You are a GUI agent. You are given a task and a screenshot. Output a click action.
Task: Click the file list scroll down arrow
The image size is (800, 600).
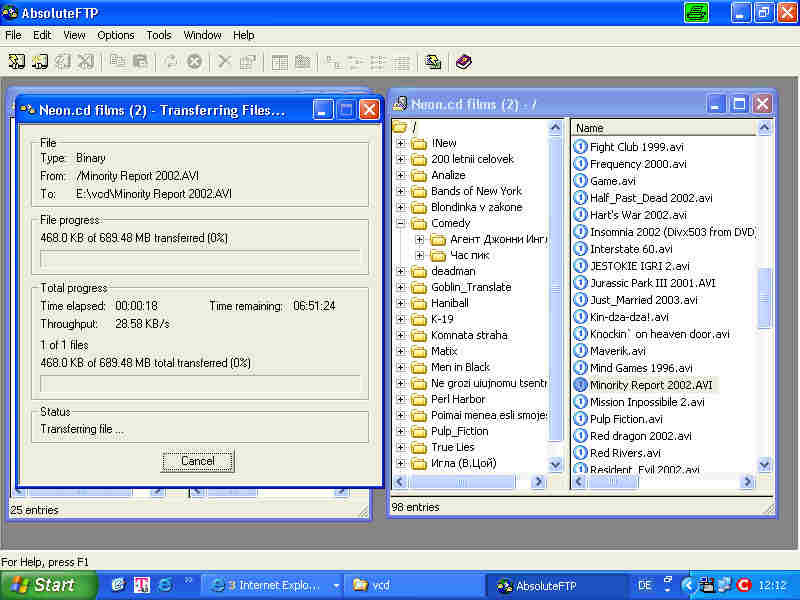[765, 465]
